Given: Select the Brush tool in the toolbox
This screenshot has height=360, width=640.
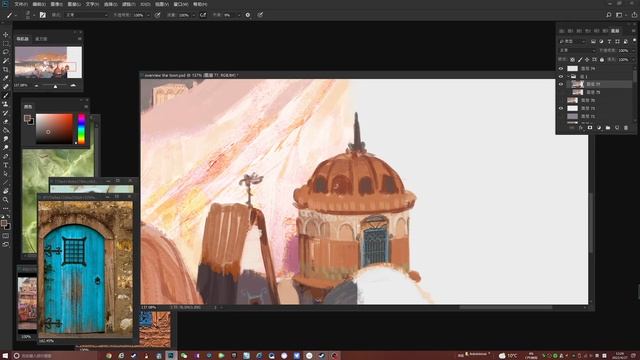Looking at the screenshot, I should click(x=6, y=95).
